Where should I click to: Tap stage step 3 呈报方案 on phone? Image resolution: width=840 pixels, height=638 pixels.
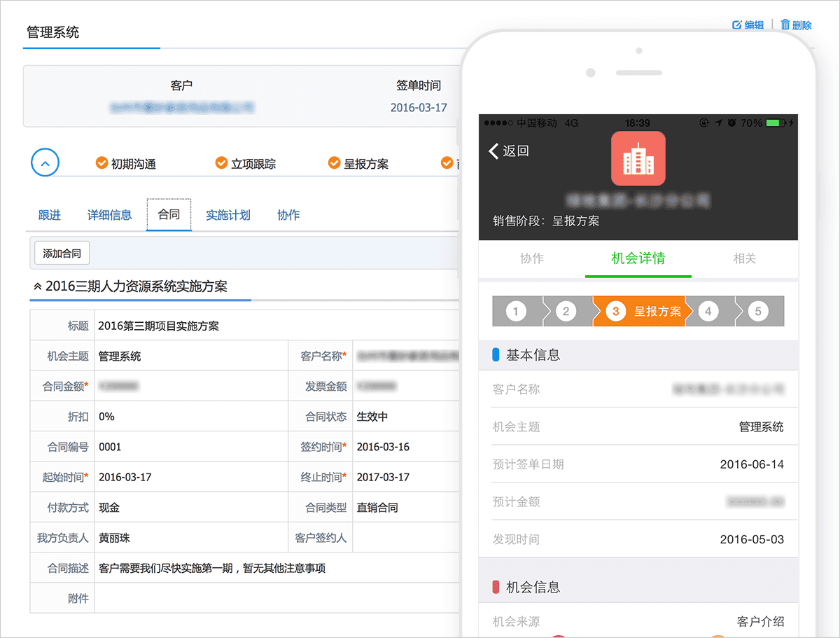tap(643, 311)
